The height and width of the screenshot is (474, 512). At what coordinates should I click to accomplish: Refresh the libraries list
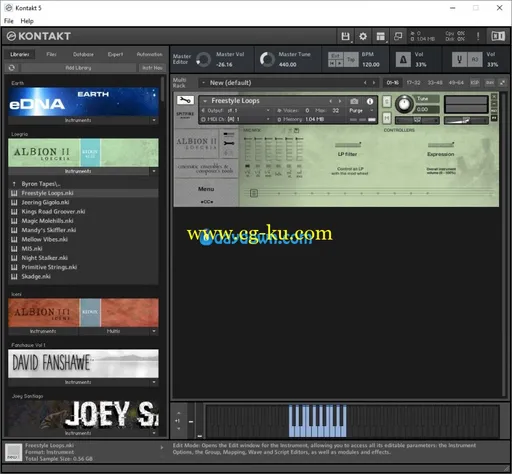click(12, 68)
